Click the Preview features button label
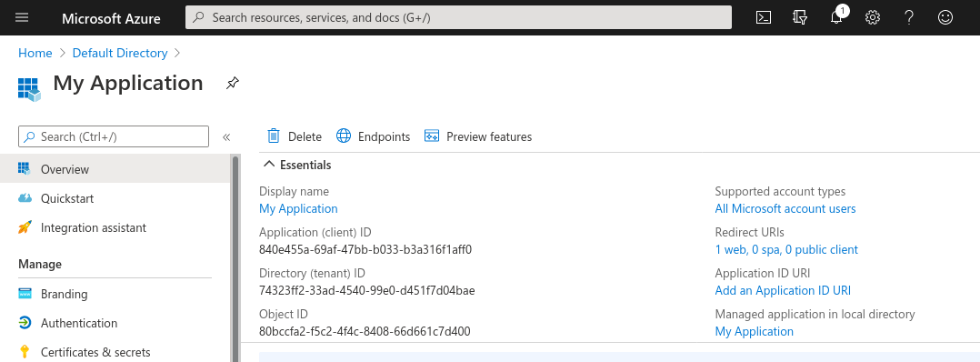The height and width of the screenshot is (362, 980). 489,136
